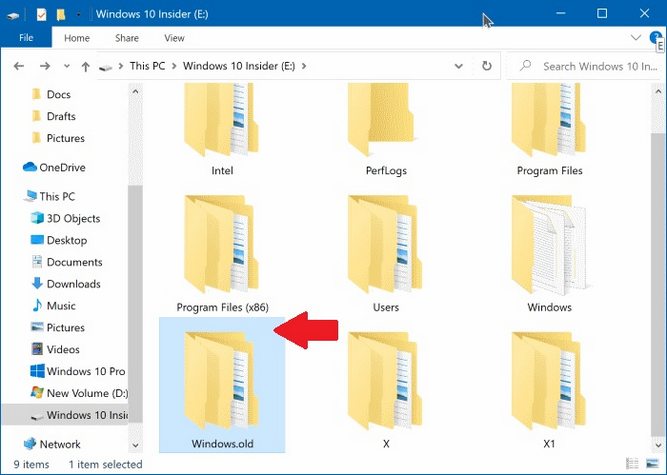Click the file list scroll up arrow
Viewport: 667px width, 475px height.
pos(658,91)
